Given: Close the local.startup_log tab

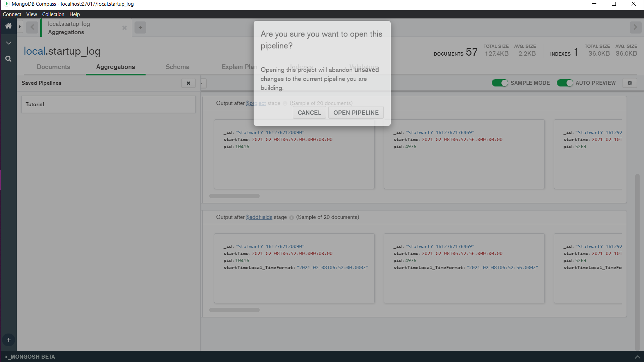Looking at the screenshot, I should (124, 28).
